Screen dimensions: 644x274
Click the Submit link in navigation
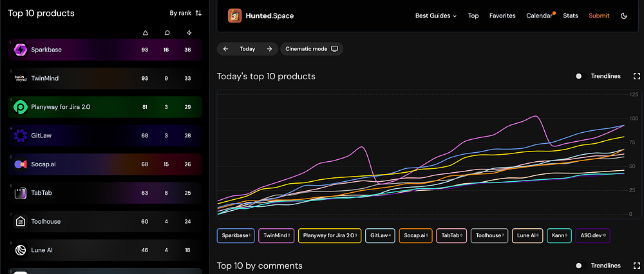click(599, 15)
